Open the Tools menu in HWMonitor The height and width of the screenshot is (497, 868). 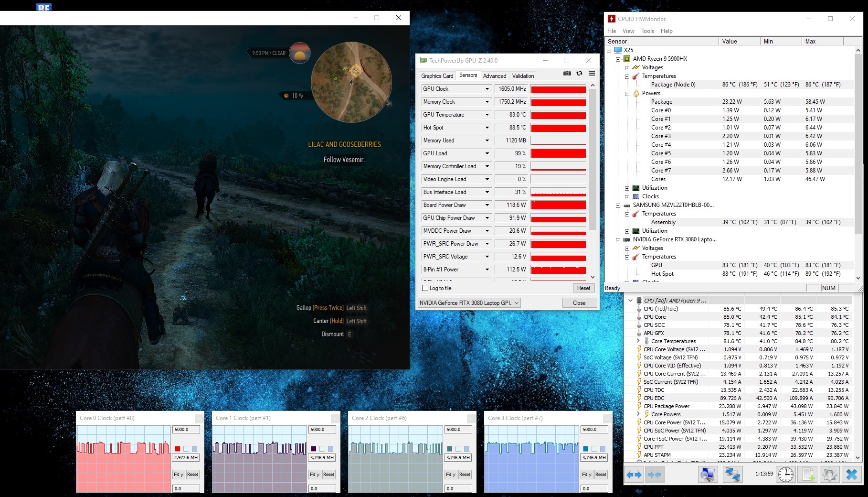[x=647, y=31]
